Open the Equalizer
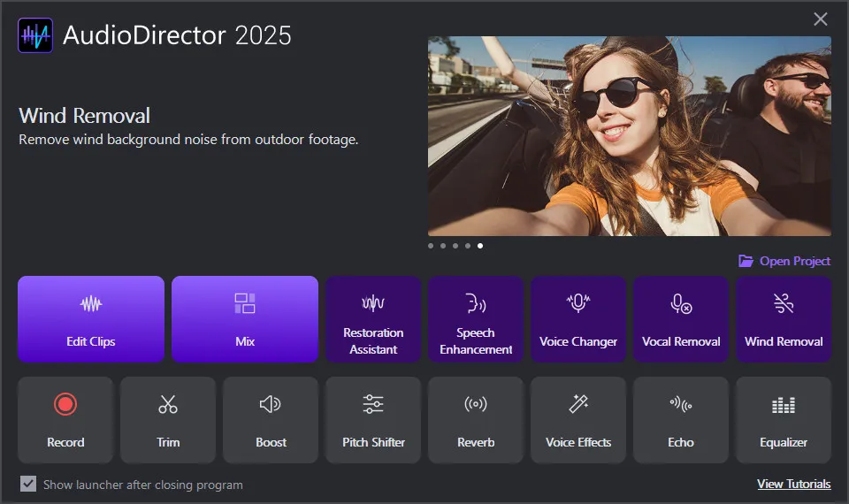 point(784,420)
